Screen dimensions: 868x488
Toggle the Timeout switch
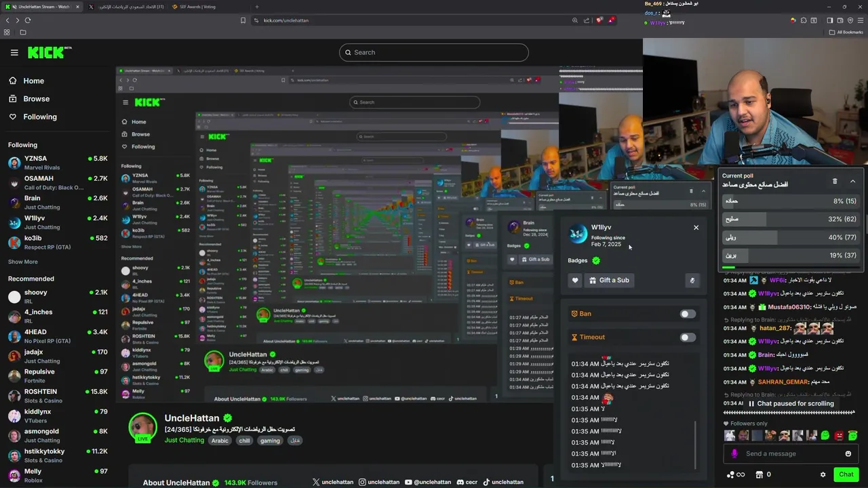(688, 337)
